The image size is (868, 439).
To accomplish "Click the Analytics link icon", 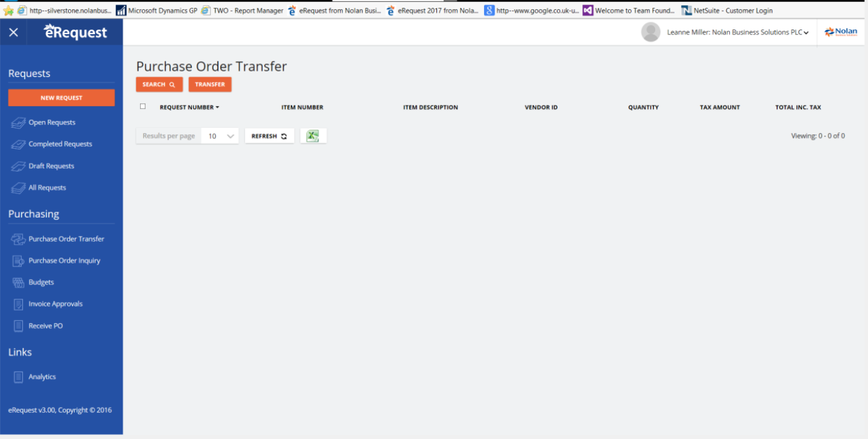I will [x=18, y=377].
